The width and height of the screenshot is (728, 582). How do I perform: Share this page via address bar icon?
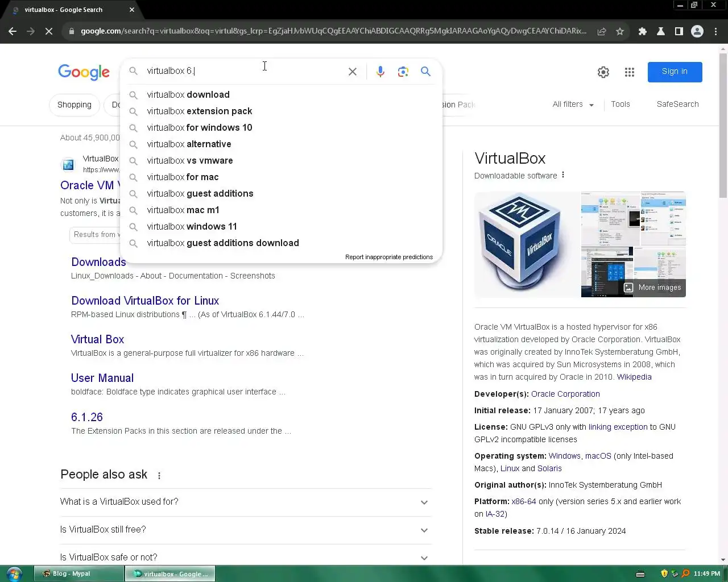(x=602, y=31)
